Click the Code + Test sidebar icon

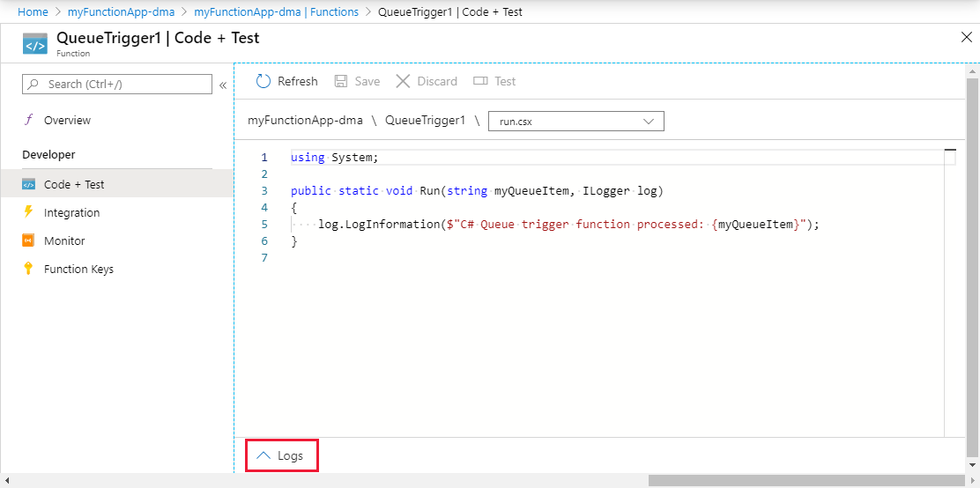[28, 185]
